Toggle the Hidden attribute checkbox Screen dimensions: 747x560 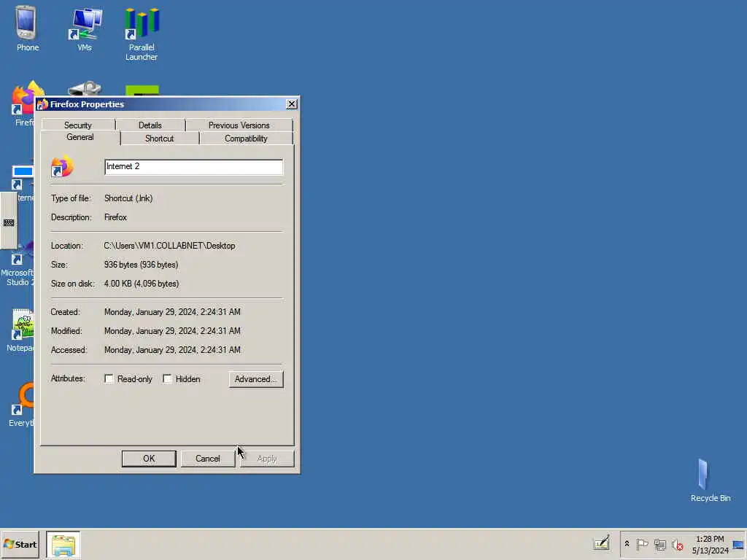click(x=167, y=378)
